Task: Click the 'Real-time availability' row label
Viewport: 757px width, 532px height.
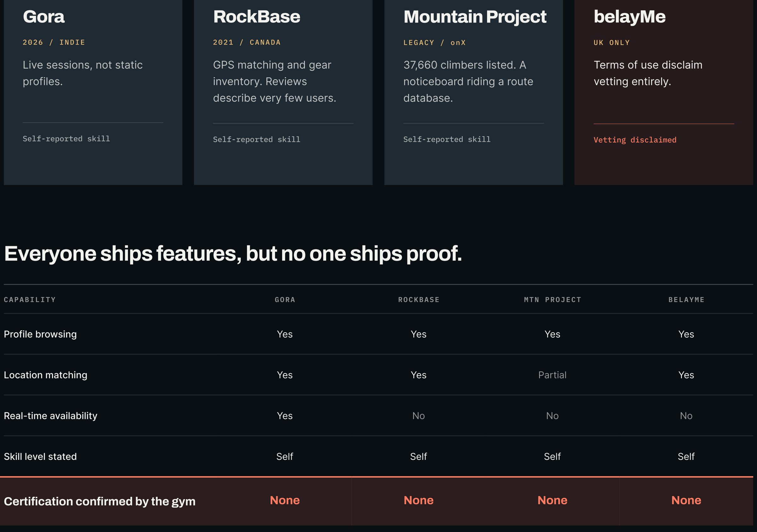Action: tap(50, 416)
